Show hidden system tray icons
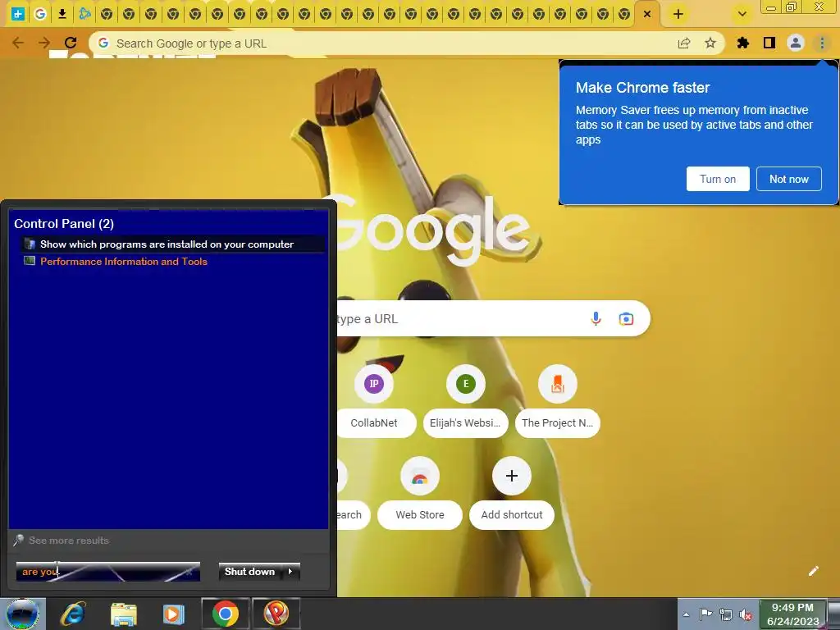 tap(686, 614)
